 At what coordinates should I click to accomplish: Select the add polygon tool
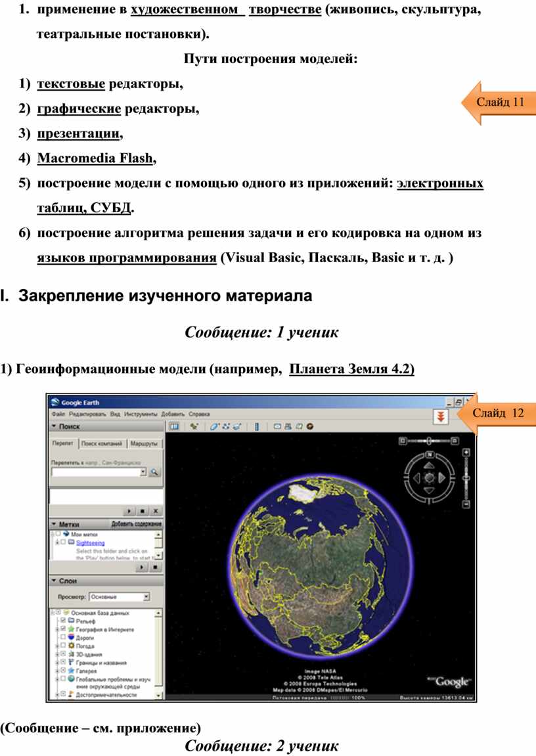tap(214, 426)
